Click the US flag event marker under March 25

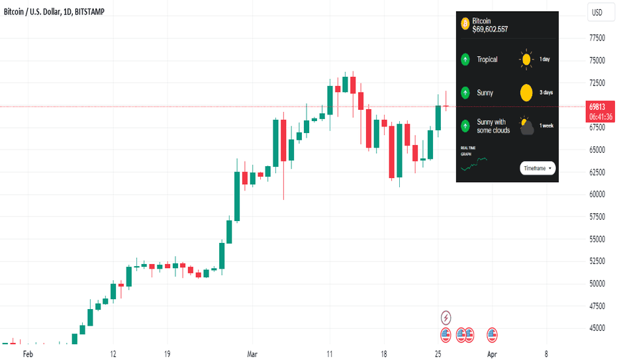446,336
